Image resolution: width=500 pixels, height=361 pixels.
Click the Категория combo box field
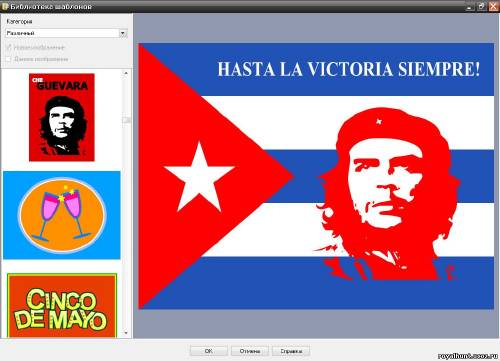[x=66, y=33]
